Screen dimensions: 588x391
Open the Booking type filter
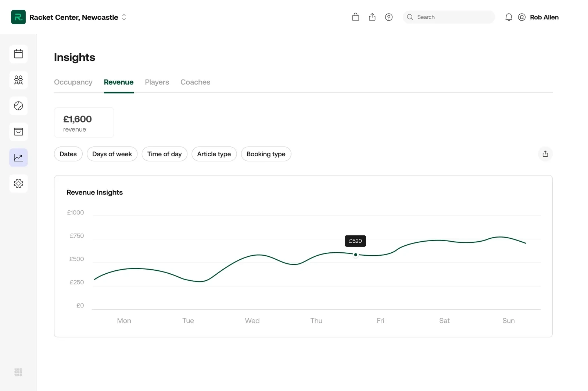(x=266, y=154)
